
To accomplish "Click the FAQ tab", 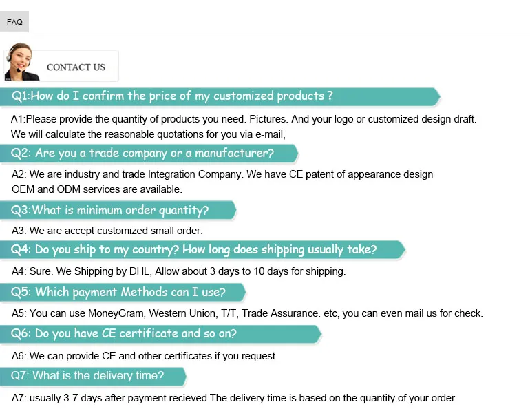I will click(x=14, y=22).
